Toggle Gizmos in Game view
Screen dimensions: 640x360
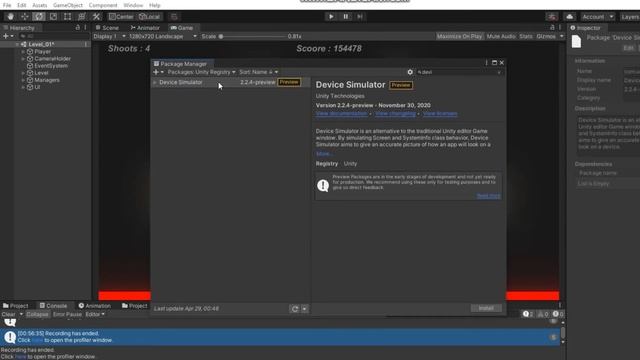[x=546, y=36]
